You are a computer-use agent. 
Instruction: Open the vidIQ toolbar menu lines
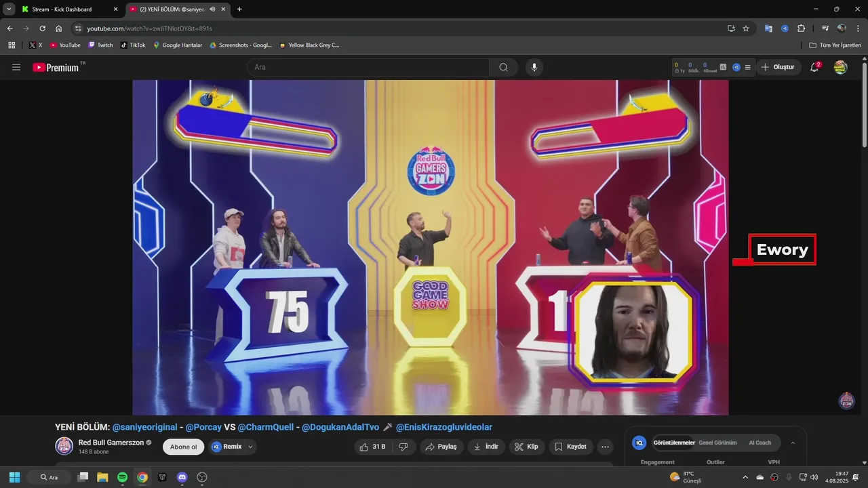coord(747,67)
